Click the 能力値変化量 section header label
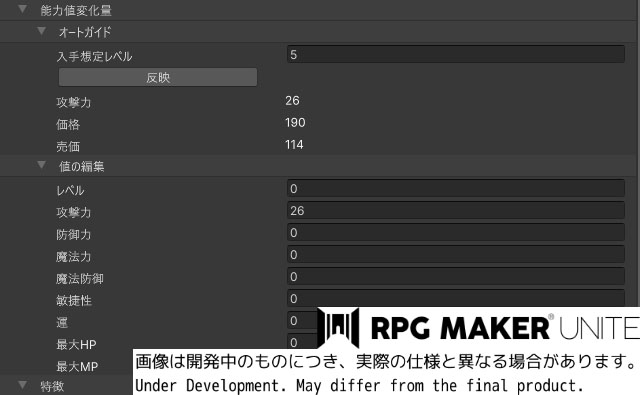 click(x=76, y=11)
